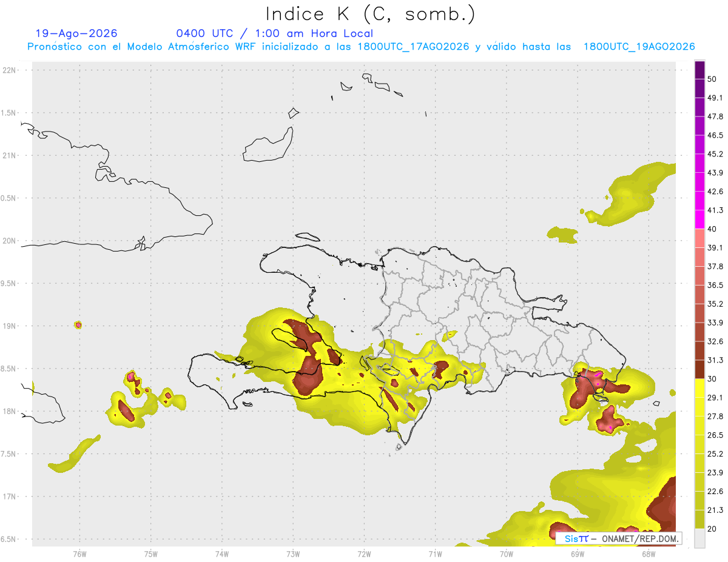Click legend value "23.9"
This screenshot has height=562, width=728.
(715, 473)
